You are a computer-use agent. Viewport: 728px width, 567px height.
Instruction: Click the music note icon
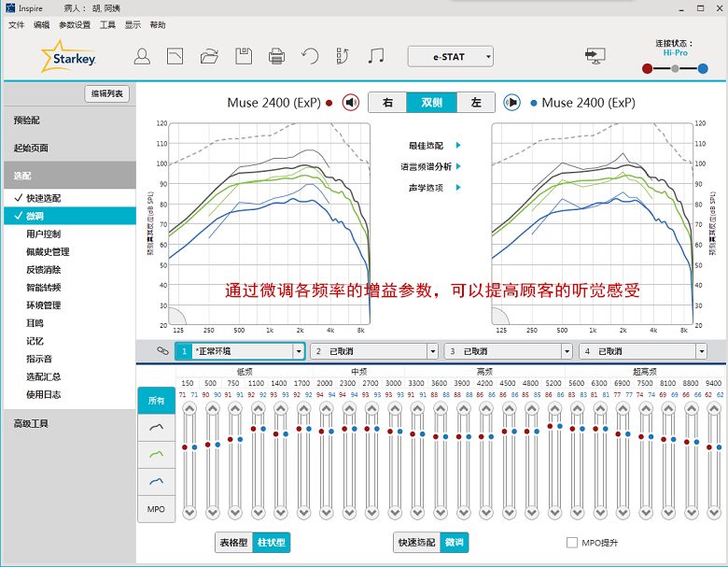[x=376, y=57]
